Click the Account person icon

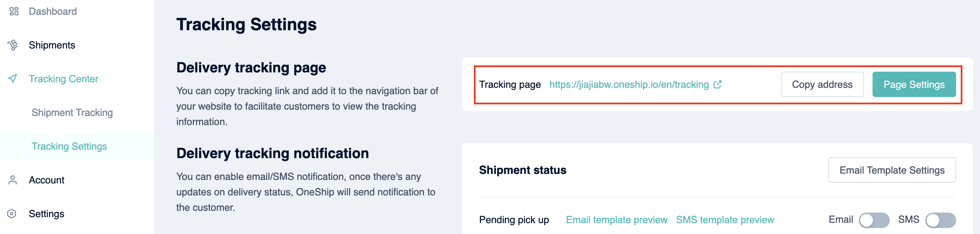point(13,180)
